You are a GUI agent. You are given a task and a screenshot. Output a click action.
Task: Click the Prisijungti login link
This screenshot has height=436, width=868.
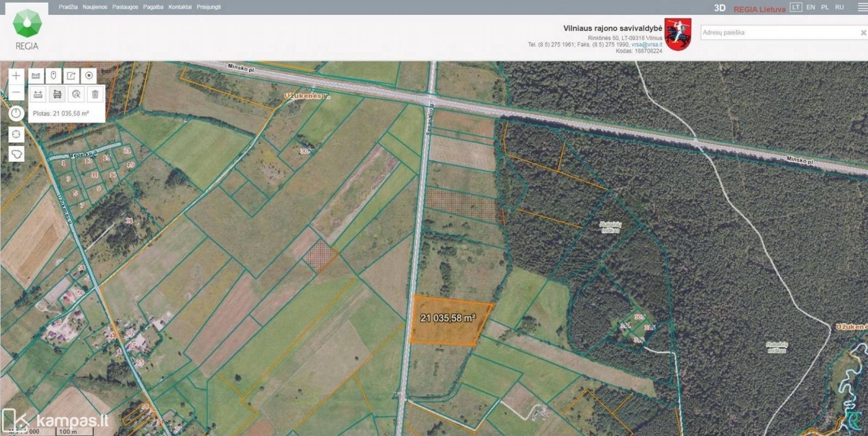pyautogui.click(x=209, y=7)
